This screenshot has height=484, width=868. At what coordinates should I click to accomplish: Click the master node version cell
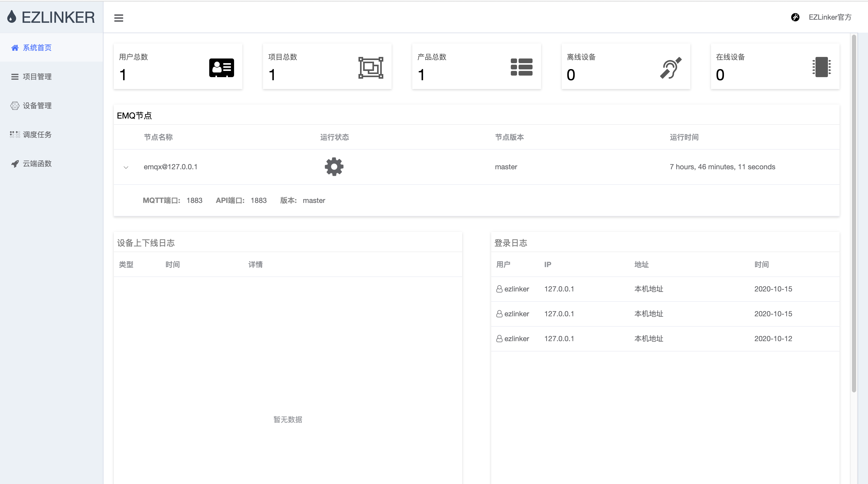pos(506,167)
